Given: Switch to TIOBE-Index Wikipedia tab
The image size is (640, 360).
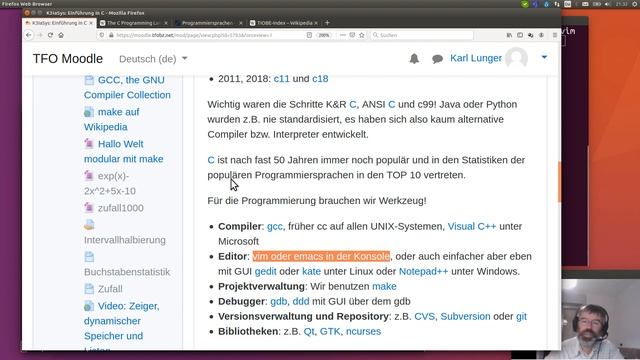Looking at the screenshot, I should click(284, 23).
